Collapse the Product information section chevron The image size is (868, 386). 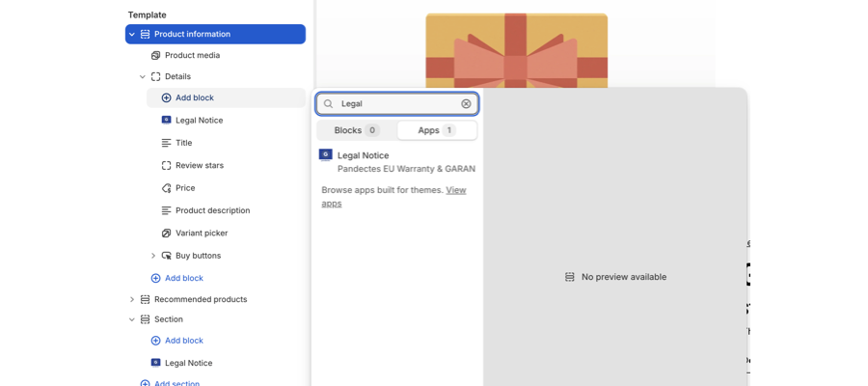pos(132,35)
